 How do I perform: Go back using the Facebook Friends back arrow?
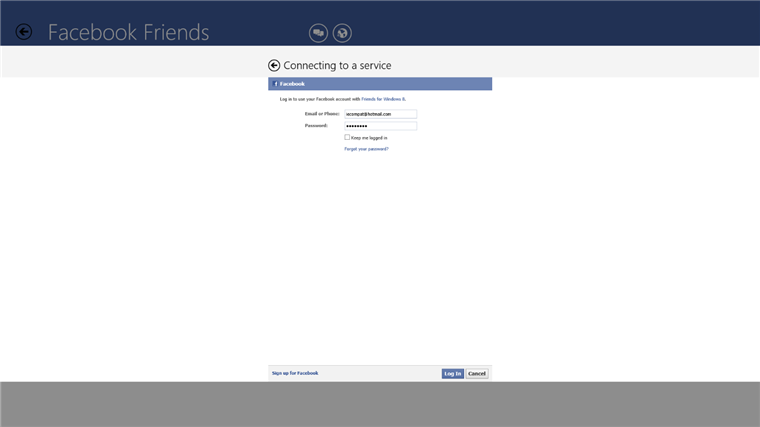coord(23,32)
